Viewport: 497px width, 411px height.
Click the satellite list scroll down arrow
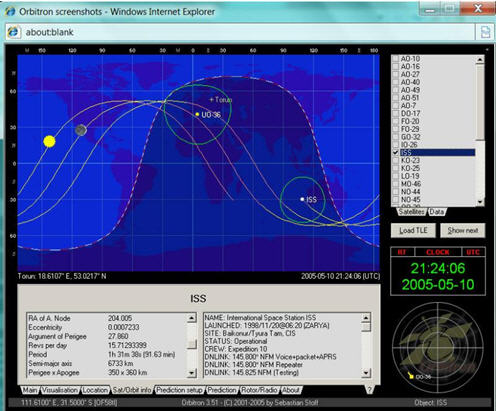[480, 202]
